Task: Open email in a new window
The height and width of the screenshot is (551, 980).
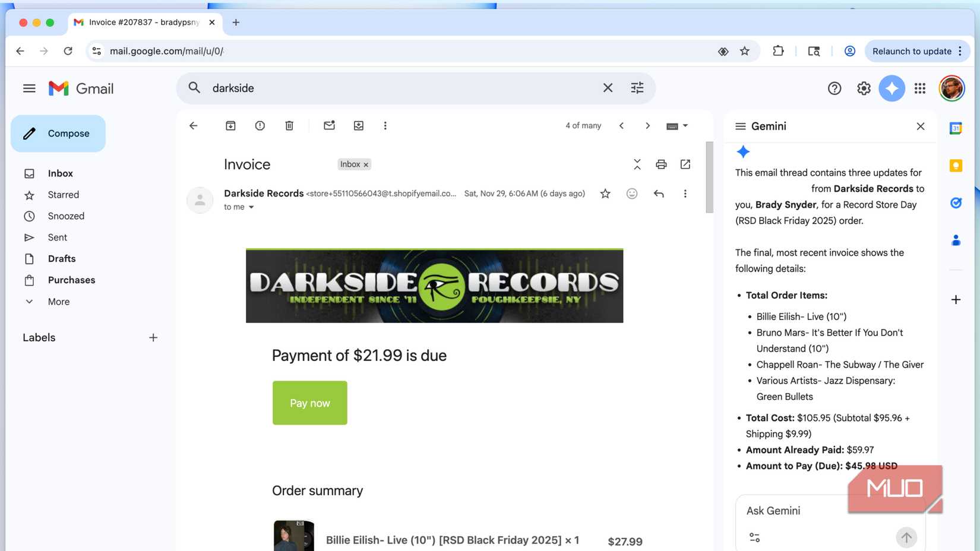Action: coord(685,164)
